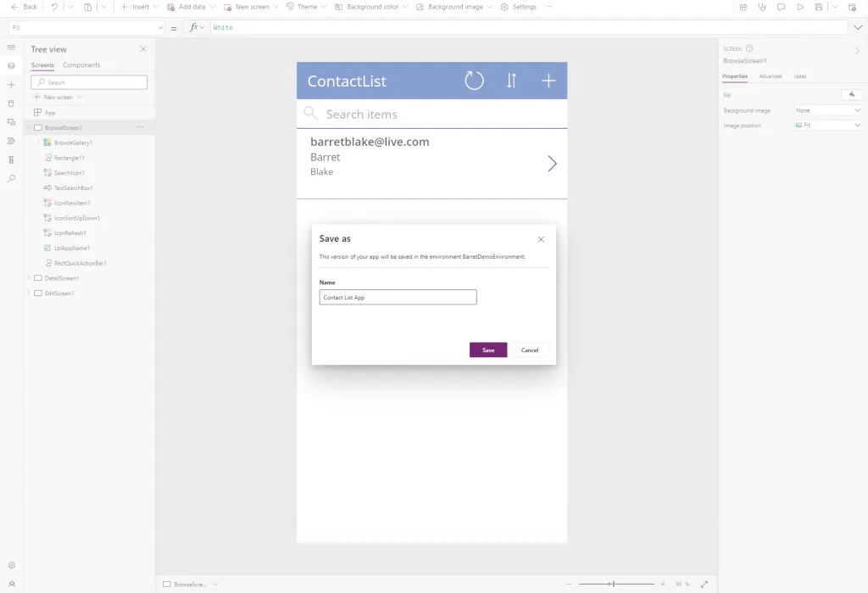Click the Undo icon in top toolbar
The image size is (868, 593).
55,7
